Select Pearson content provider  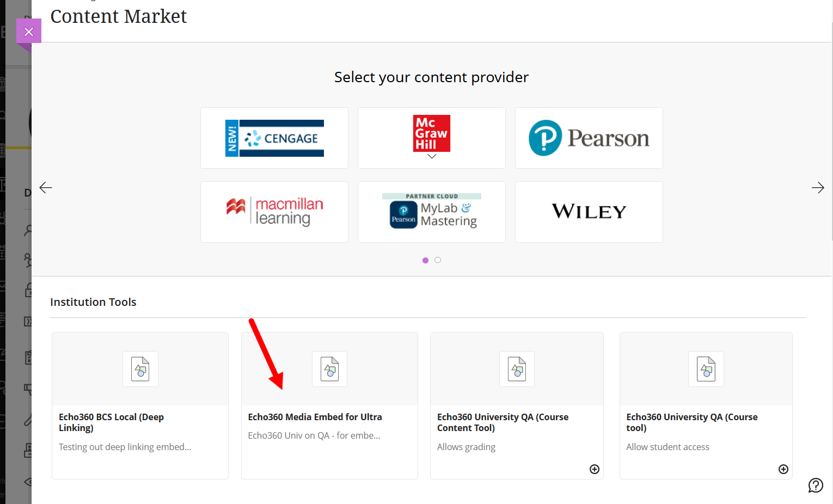(x=589, y=138)
